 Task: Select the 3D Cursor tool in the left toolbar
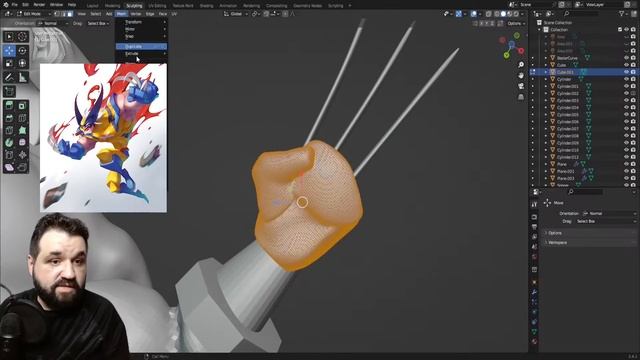pos(22,37)
